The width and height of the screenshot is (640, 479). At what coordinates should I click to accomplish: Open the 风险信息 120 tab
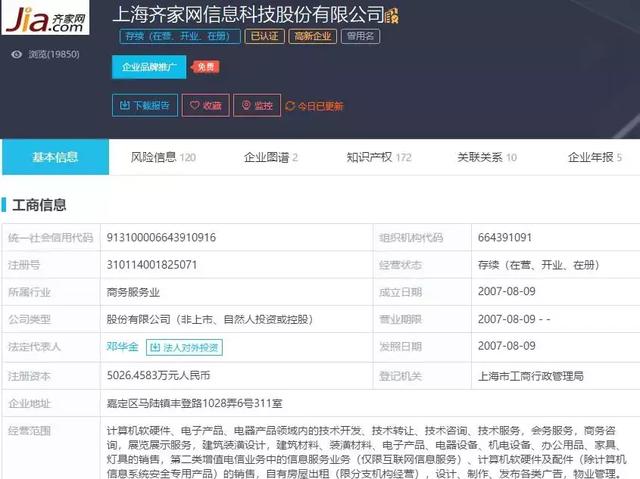coord(163,157)
